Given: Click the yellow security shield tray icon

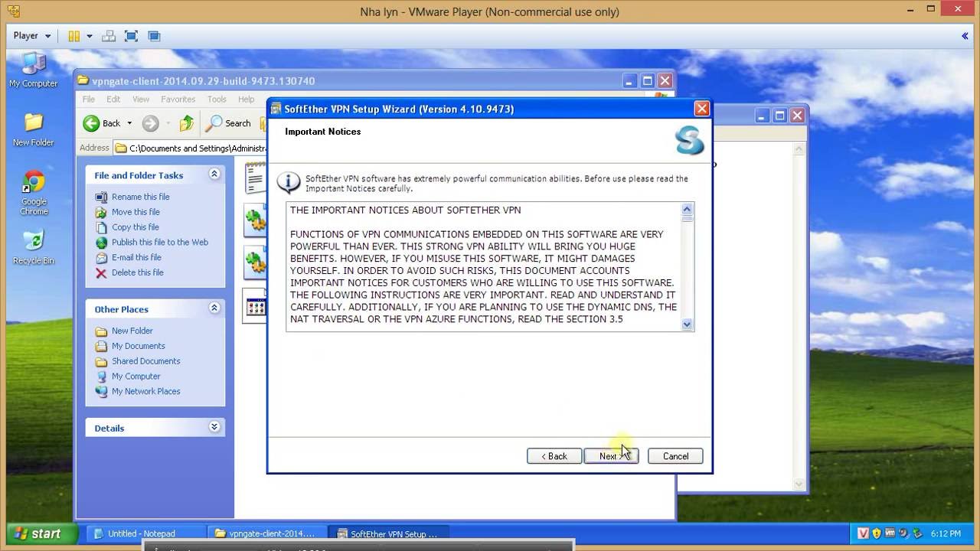Looking at the screenshot, I should click(x=877, y=533).
